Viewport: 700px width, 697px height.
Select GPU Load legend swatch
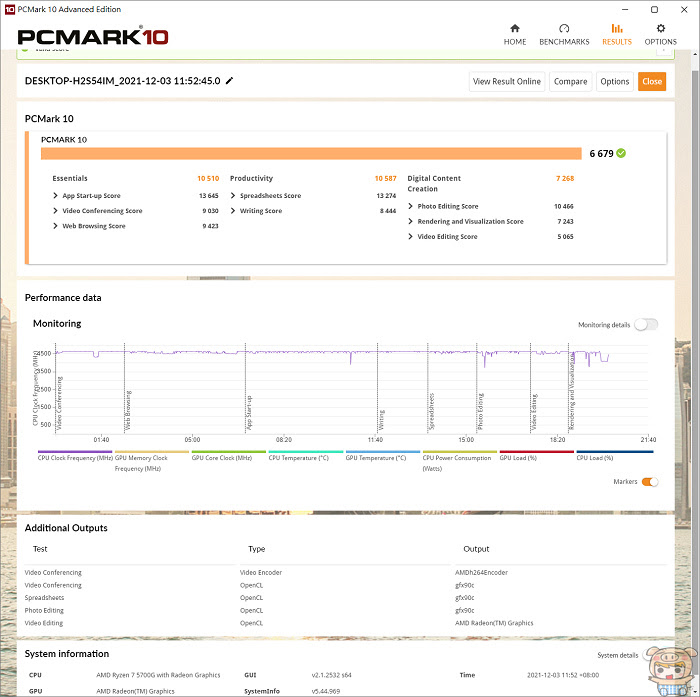click(x=537, y=452)
